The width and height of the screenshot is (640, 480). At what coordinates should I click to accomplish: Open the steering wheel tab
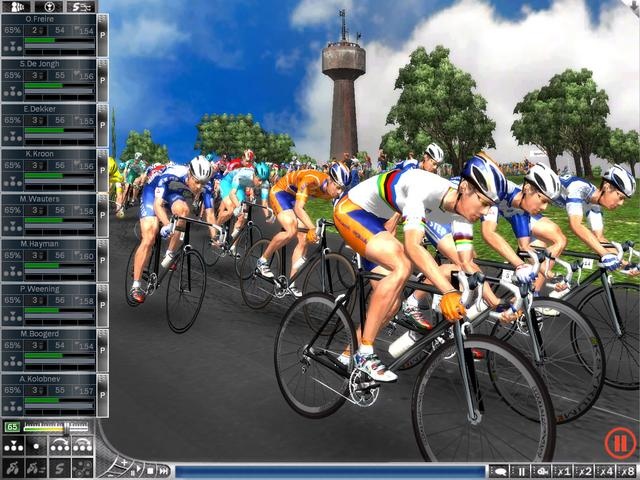coord(49,6)
